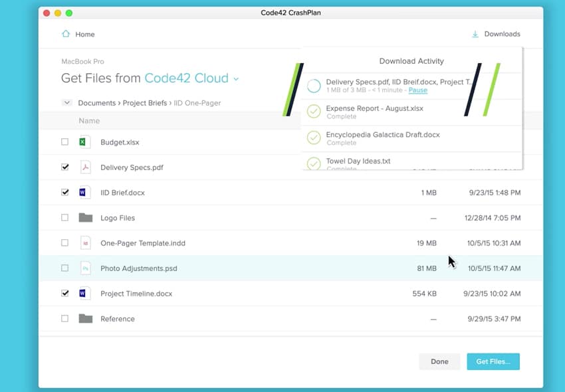Check the One-Pager Template.indd checkbox
Viewport: 565px width, 392px height.
65,243
